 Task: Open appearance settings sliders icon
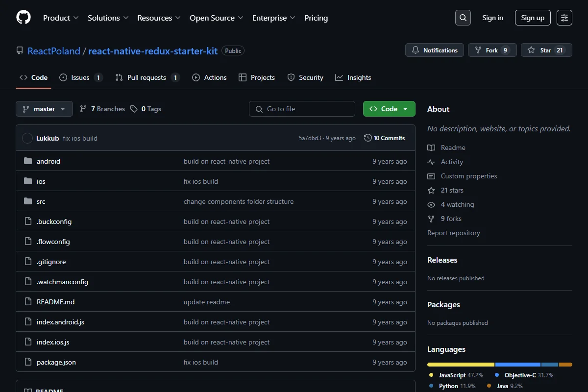[564, 18]
